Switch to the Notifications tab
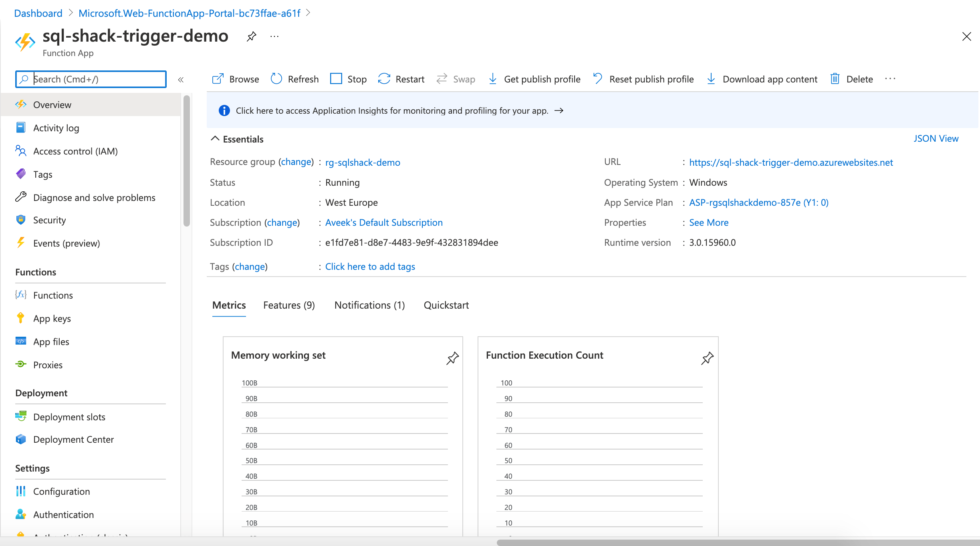 point(369,305)
